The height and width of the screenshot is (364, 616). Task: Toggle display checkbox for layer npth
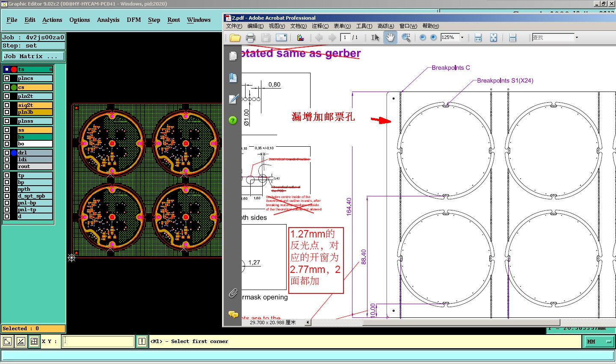click(x=7, y=189)
